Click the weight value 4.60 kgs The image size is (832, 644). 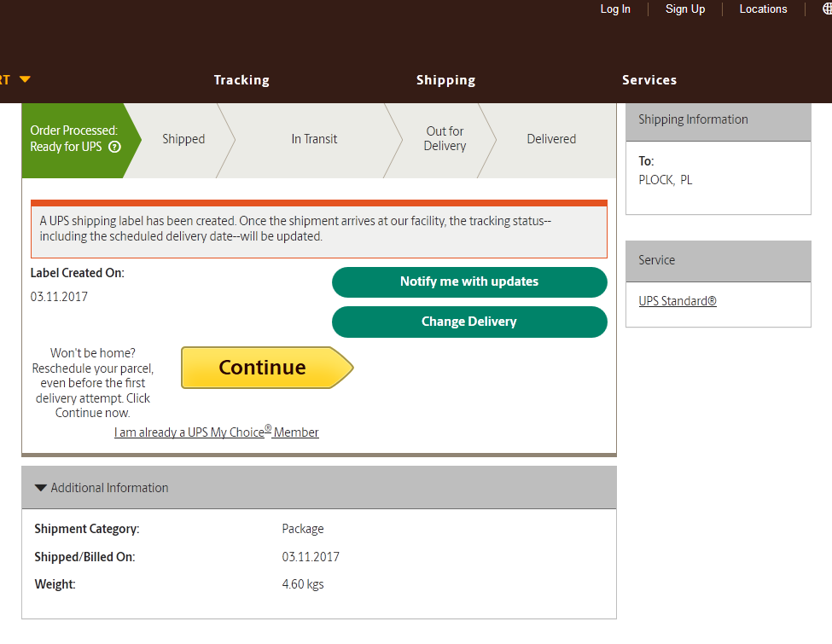point(303,584)
